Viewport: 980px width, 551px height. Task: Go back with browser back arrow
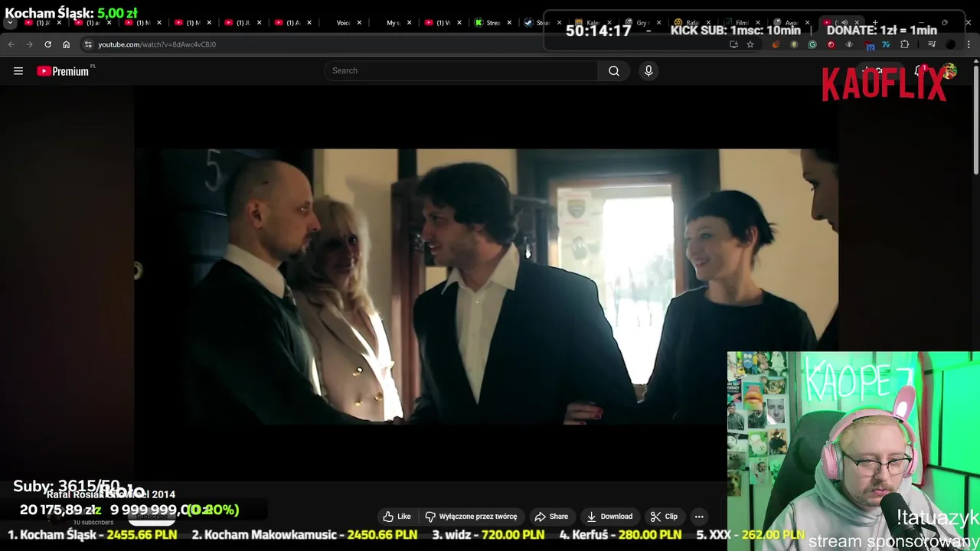tap(11, 44)
